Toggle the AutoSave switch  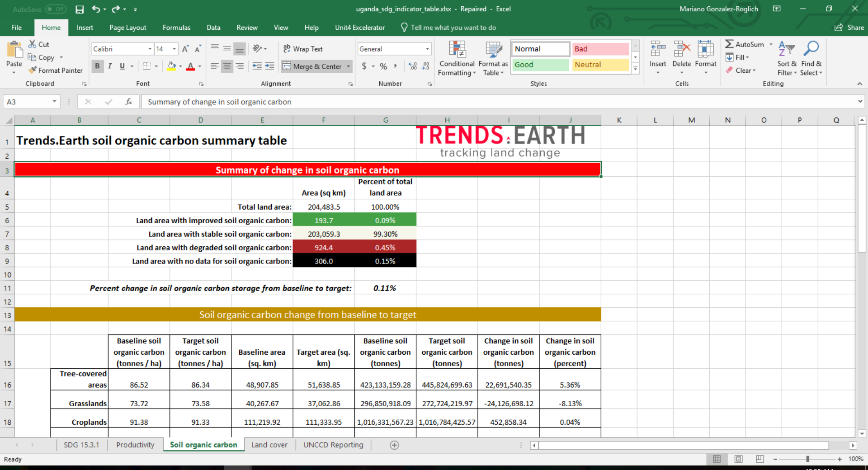click(x=56, y=9)
